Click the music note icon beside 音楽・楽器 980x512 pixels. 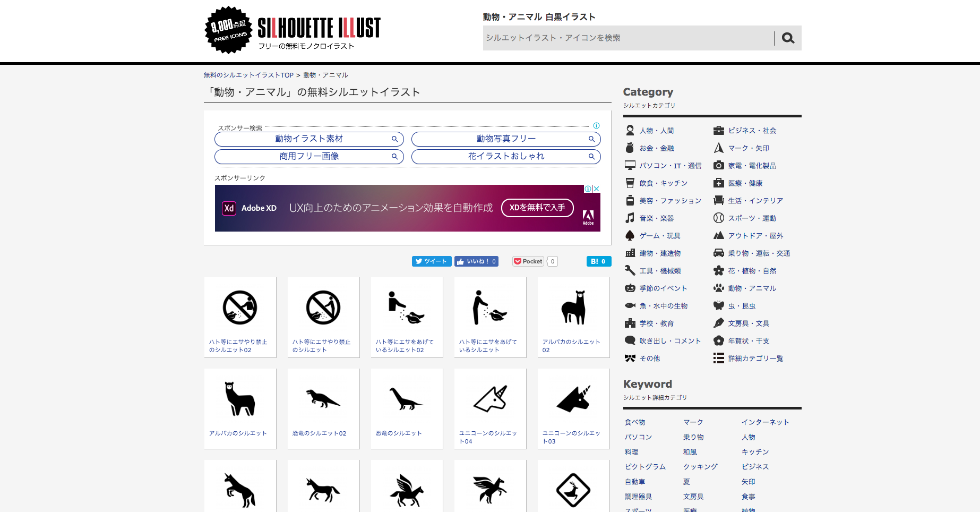pos(630,218)
